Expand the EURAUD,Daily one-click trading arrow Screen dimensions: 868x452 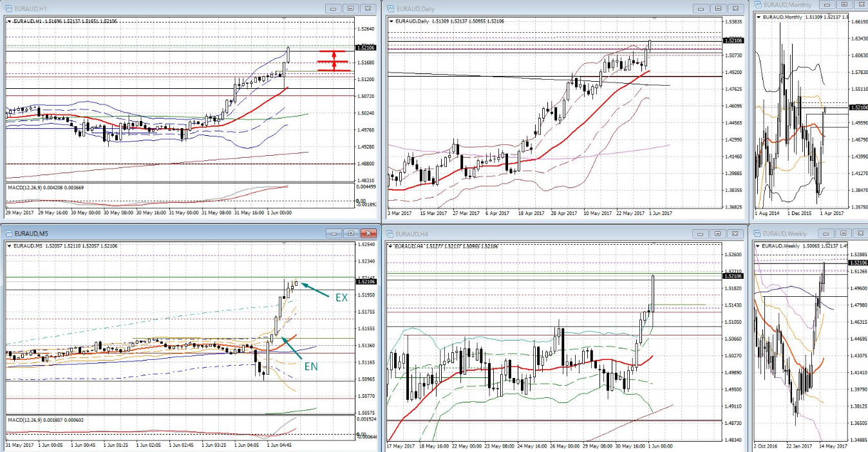tap(392, 21)
